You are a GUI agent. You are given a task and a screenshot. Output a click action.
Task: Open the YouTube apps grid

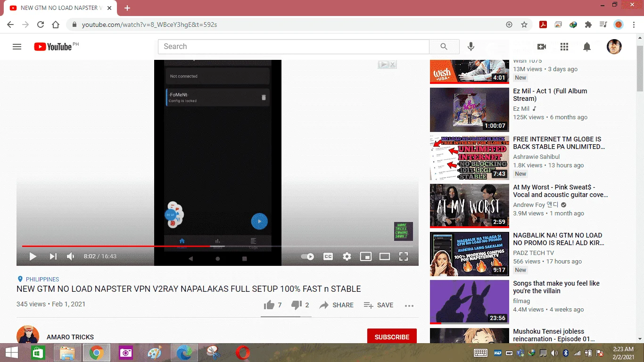[x=564, y=47]
